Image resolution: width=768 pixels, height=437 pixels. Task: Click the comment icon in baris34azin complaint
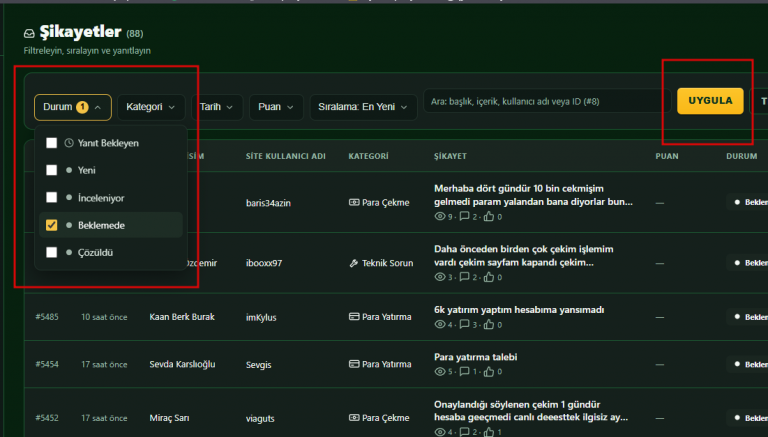click(464, 216)
